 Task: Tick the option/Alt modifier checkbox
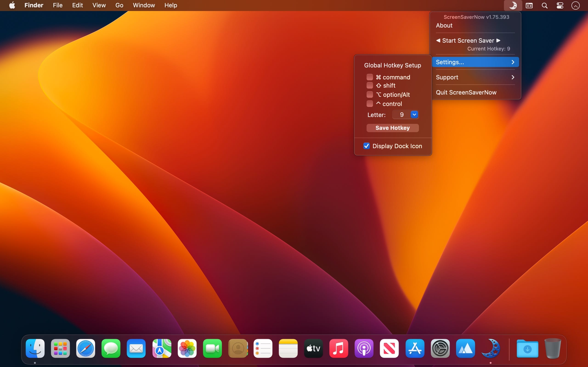(x=370, y=95)
